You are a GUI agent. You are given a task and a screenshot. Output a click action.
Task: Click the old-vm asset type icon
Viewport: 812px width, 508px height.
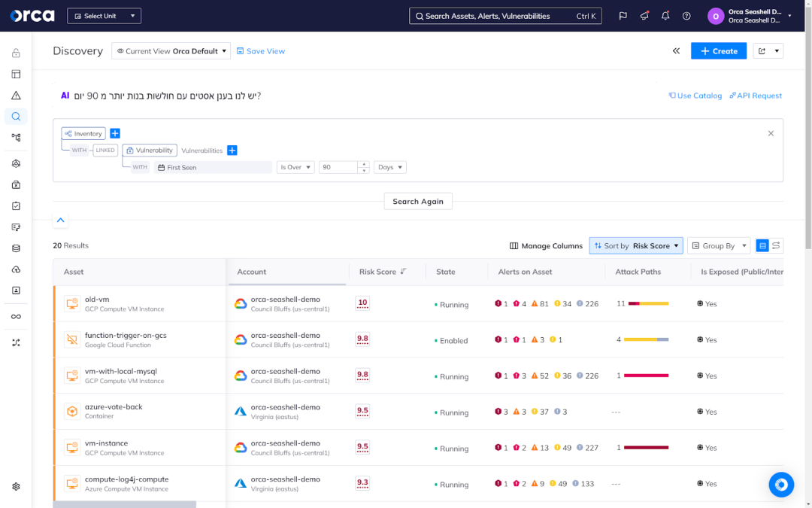[x=72, y=303]
